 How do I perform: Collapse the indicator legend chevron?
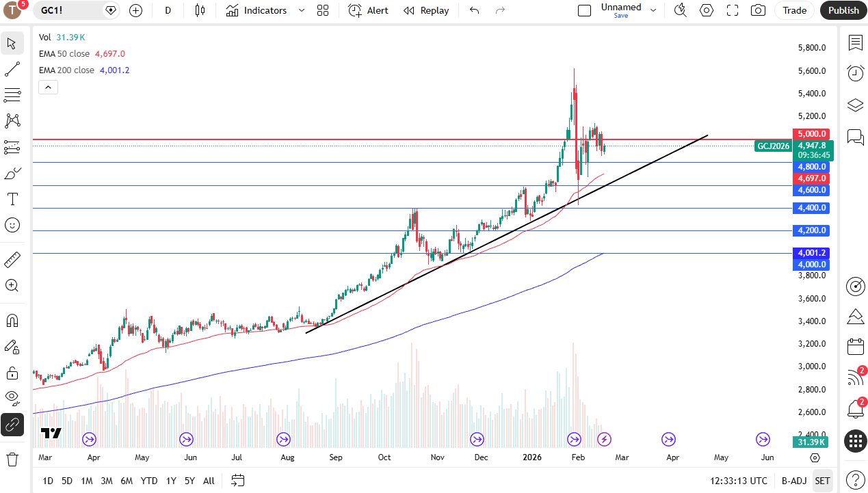(48, 87)
